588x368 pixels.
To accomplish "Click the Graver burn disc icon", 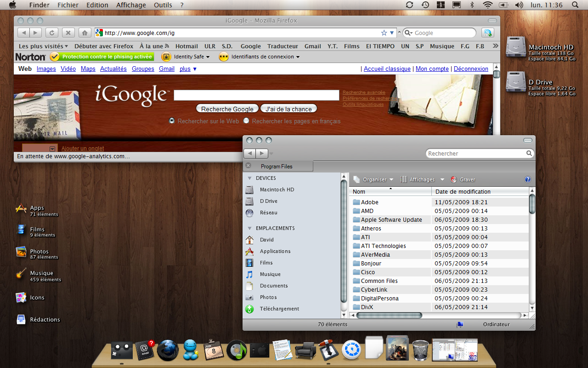I will [x=454, y=179].
